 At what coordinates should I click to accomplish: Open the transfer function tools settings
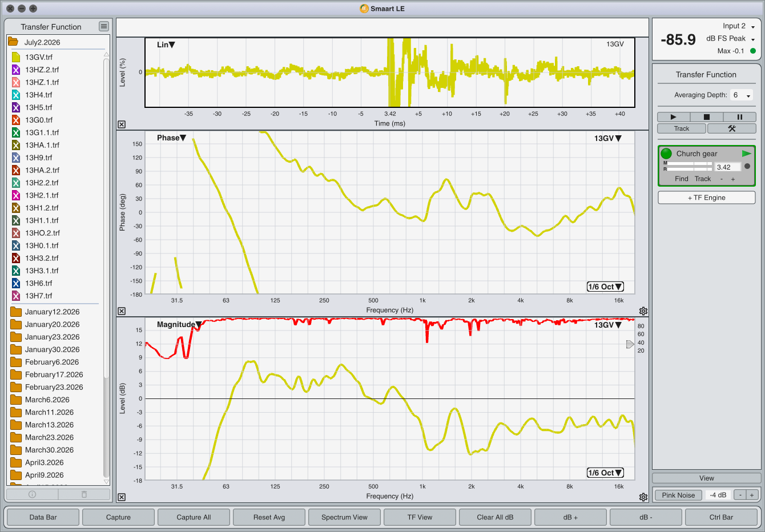(732, 128)
